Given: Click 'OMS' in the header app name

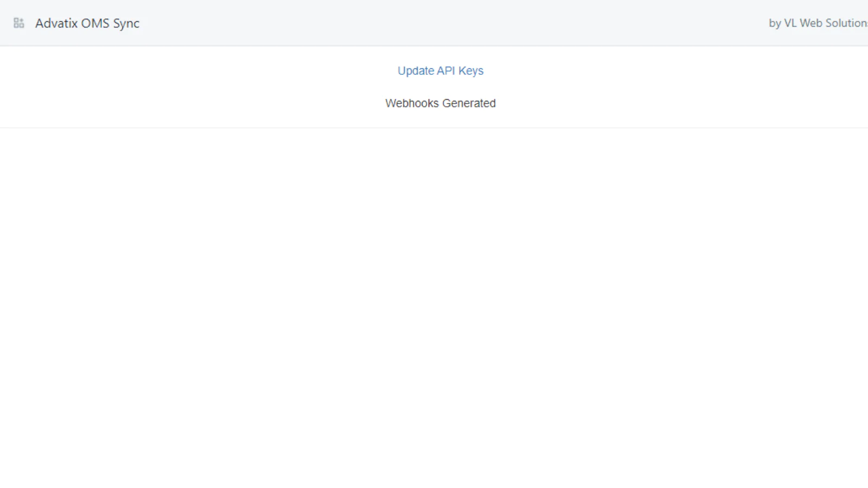Looking at the screenshot, I should pyautogui.click(x=95, y=23).
